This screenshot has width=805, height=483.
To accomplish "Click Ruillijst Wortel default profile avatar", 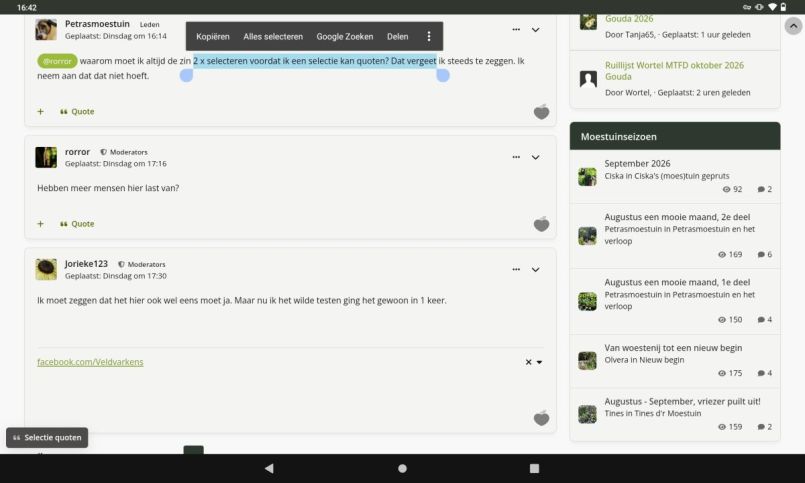I will coord(588,79).
